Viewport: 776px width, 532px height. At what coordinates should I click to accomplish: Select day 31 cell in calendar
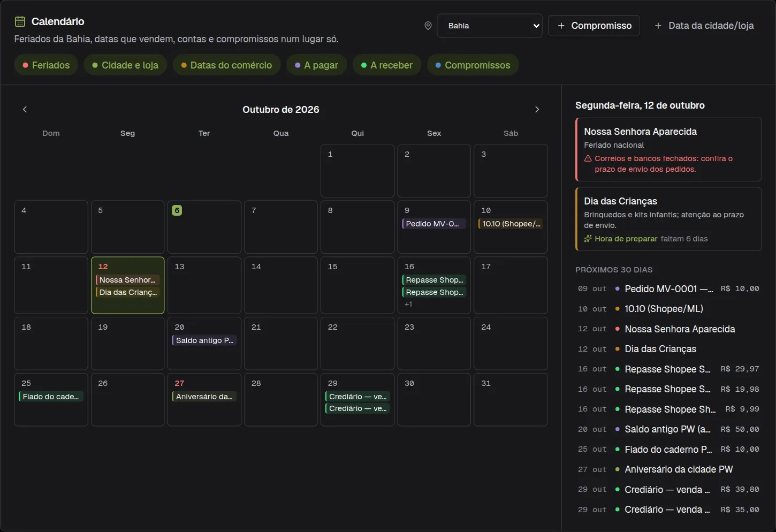(511, 400)
